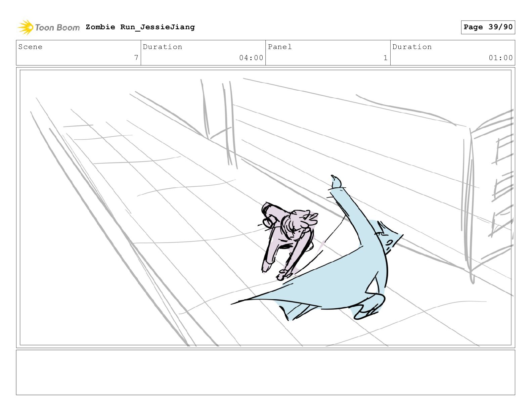Click the 'Scene' header label
The width and height of the screenshot is (532, 411).
click(x=30, y=47)
